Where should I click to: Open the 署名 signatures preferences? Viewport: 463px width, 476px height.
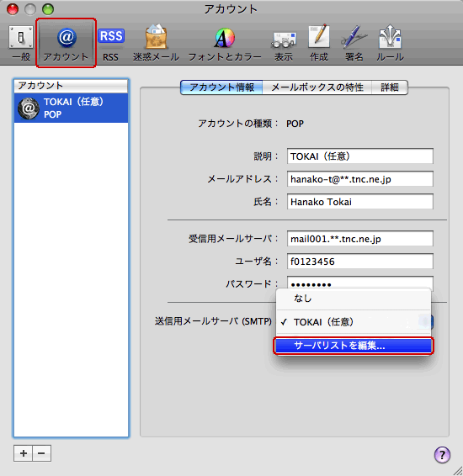(354, 44)
